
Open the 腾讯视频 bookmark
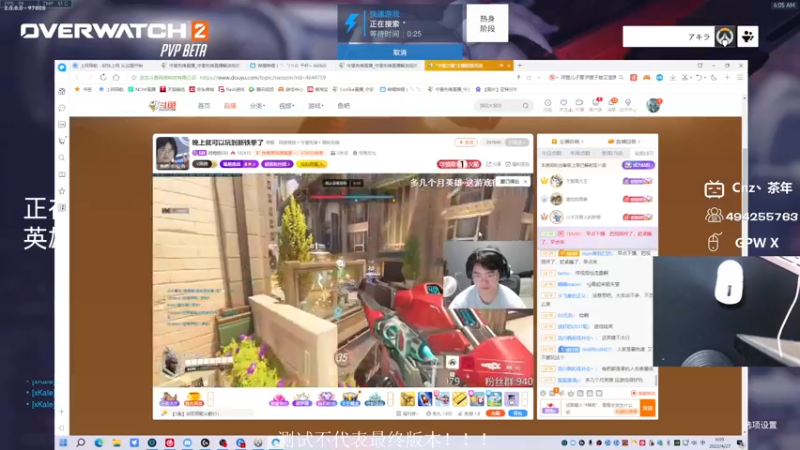[x=261, y=89]
